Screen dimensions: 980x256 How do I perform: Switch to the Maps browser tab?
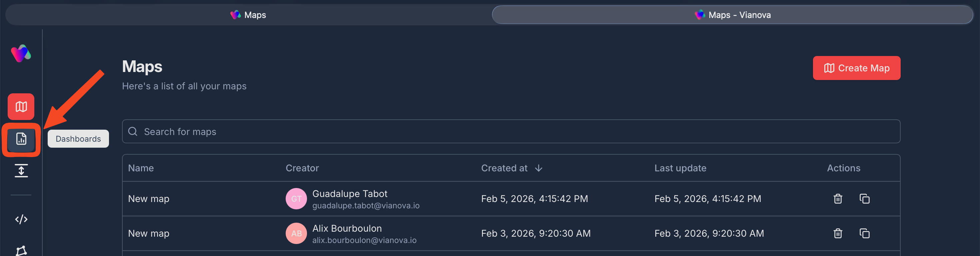(248, 15)
